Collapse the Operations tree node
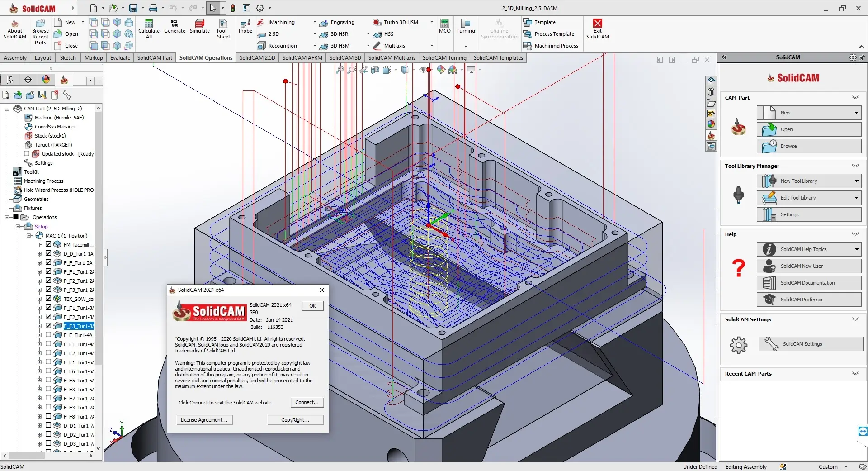The image size is (868, 471). click(7, 217)
